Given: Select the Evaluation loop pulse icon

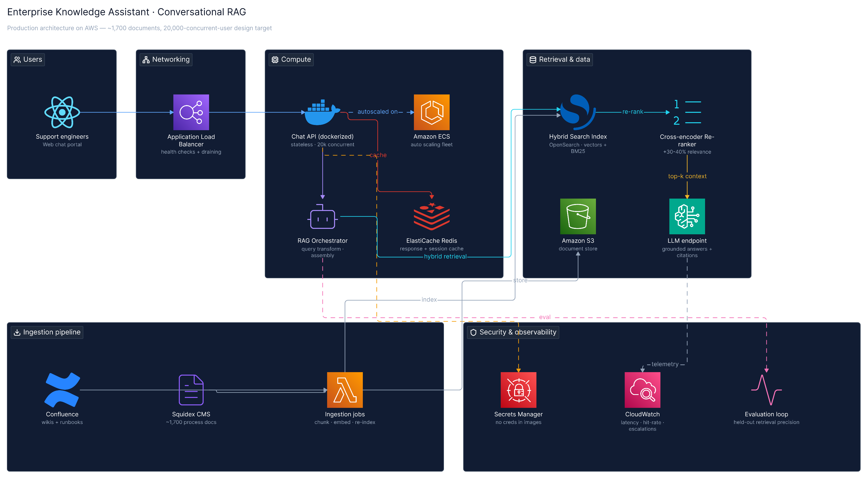Looking at the screenshot, I should tap(766, 390).
